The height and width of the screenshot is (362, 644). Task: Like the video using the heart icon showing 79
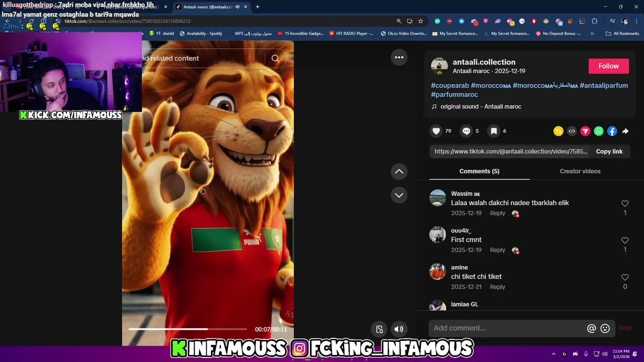(x=436, y=131)
